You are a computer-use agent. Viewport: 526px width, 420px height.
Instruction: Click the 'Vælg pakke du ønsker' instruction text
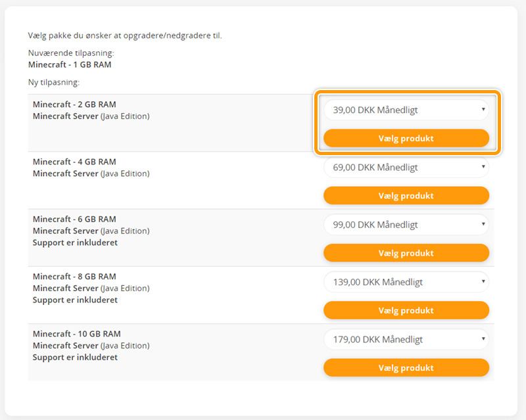pos(125,35)
